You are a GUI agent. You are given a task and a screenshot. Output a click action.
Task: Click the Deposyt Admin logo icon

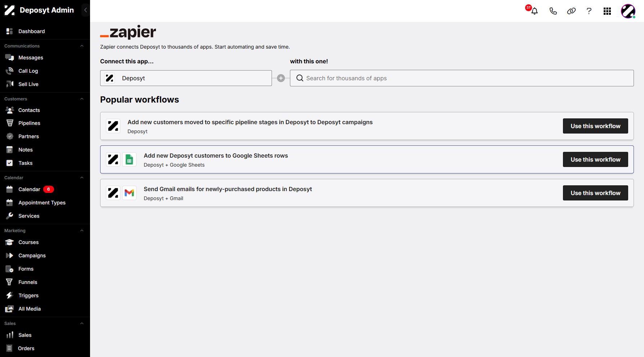10,10
